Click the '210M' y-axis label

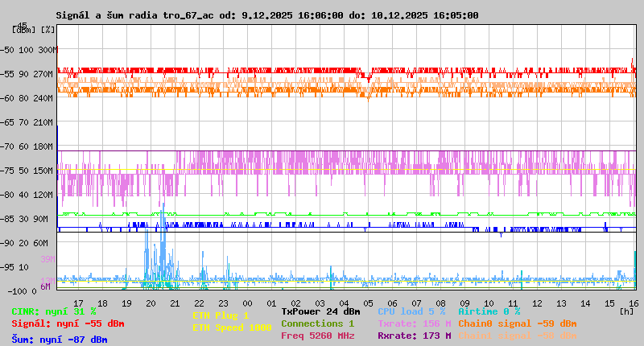45,123
